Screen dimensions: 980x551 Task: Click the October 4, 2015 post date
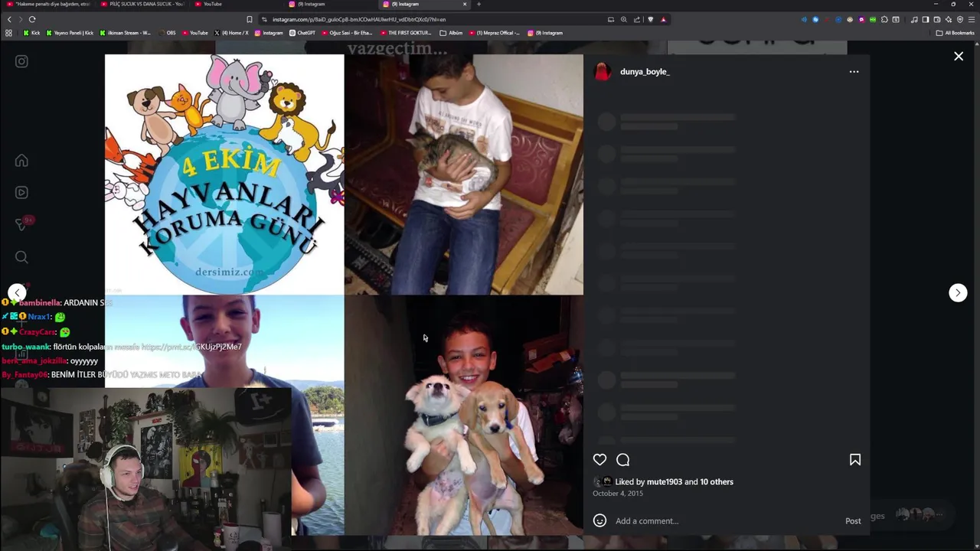click(x=618, y=494)
